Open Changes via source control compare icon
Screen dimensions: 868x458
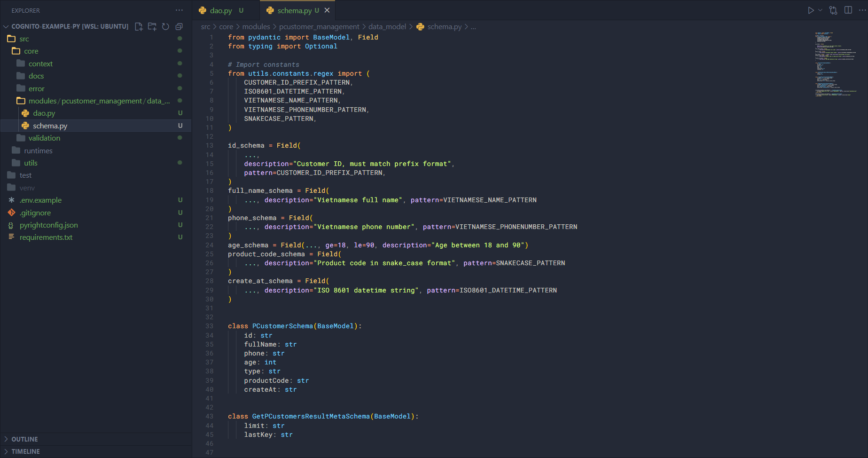coord(833,10)
